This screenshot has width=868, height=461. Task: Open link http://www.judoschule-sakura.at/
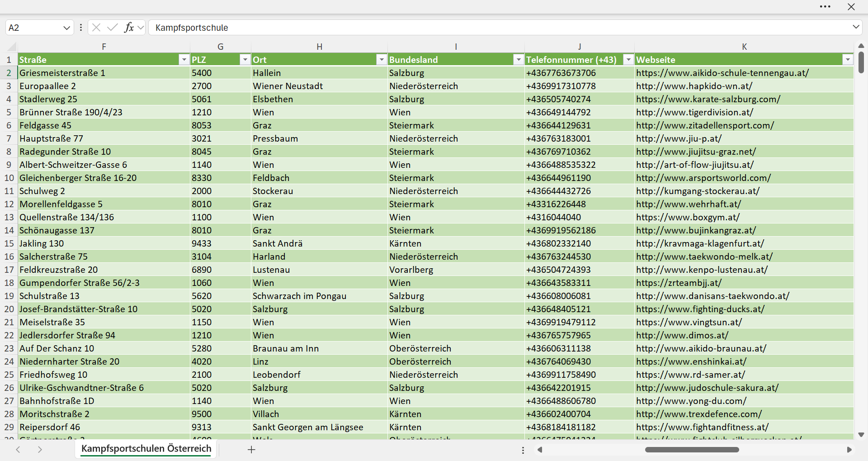tap(708, 388)
